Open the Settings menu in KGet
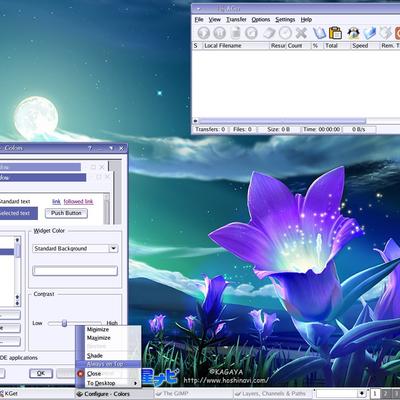 285,20
